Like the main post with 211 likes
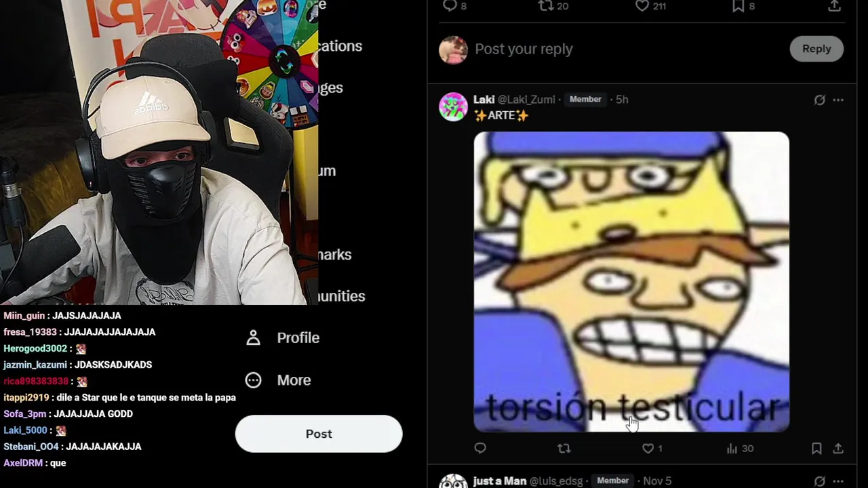 click(x=650, y=5)
